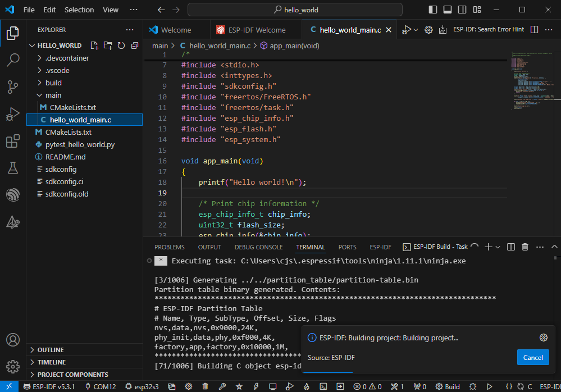Open the ESP-IDF Explorer in activity bar
Image resolution: width=561 pixels, height=392 pixels.
pos(12,195)
